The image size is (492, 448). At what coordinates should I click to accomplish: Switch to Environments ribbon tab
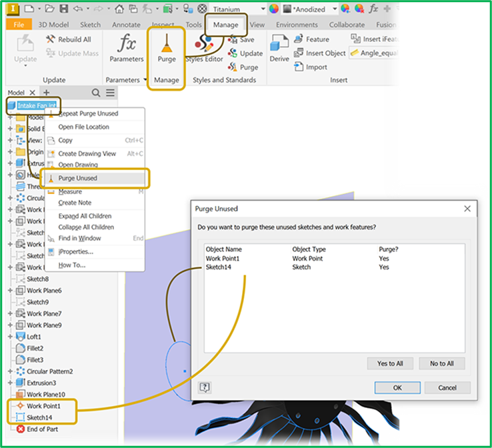[x=297, y=25]
